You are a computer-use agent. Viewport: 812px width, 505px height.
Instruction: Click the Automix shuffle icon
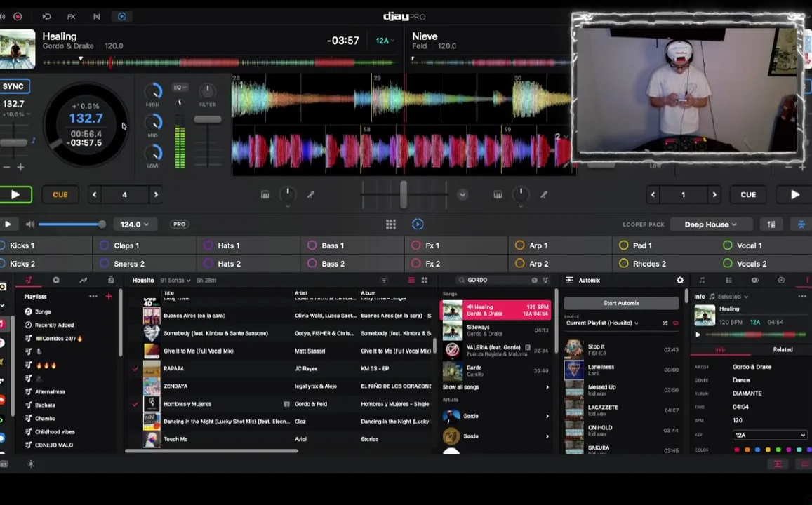[665, 323]
